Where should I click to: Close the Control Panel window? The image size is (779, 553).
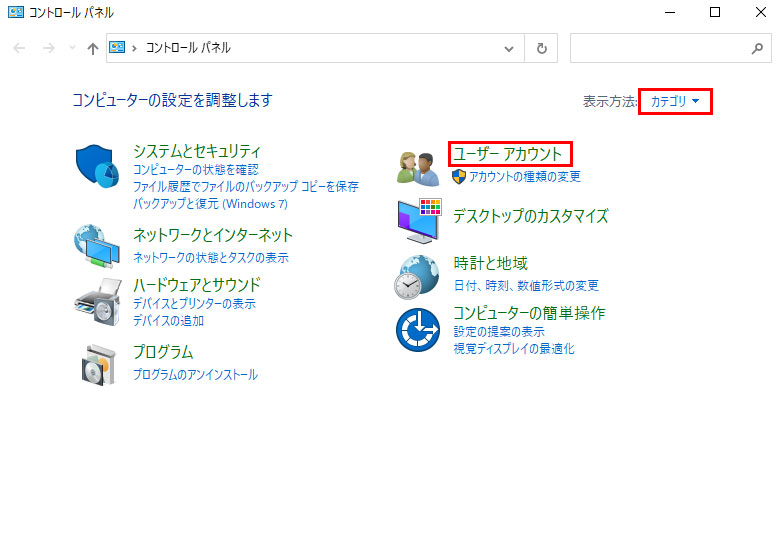[x=761, y=12]
